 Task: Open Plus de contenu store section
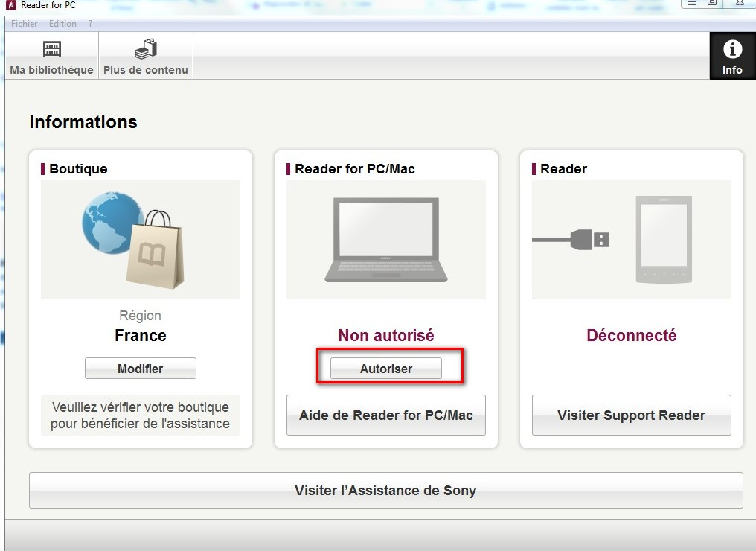(x=146, y=56)
